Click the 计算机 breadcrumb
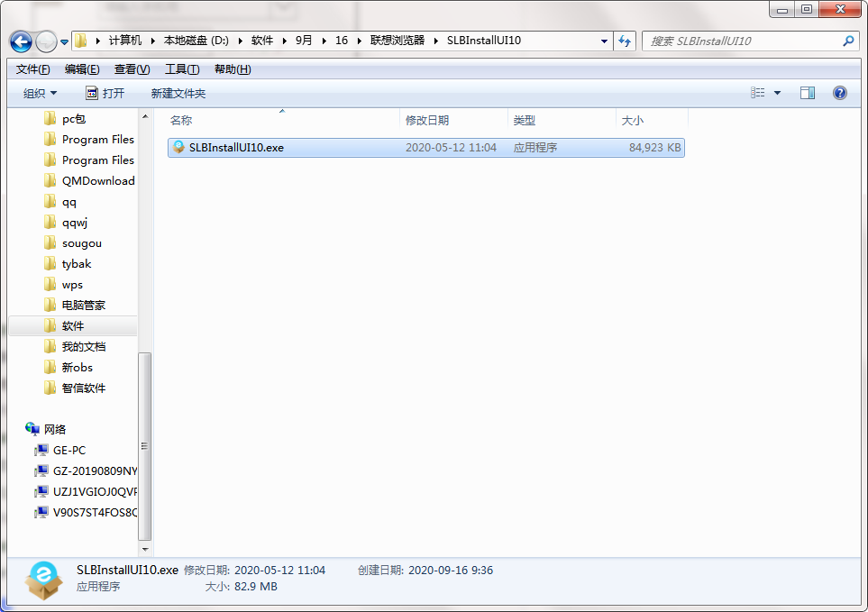The width and height of the screenshot is (868, 612). click(125, 41)
